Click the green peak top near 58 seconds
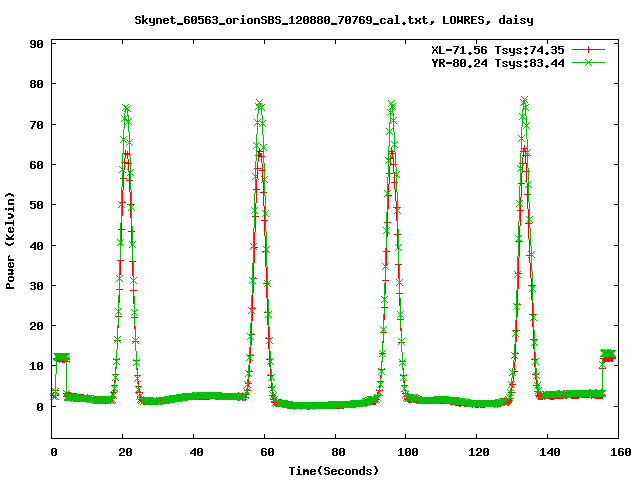Screen dimensions: 640x480 (259, 102)
